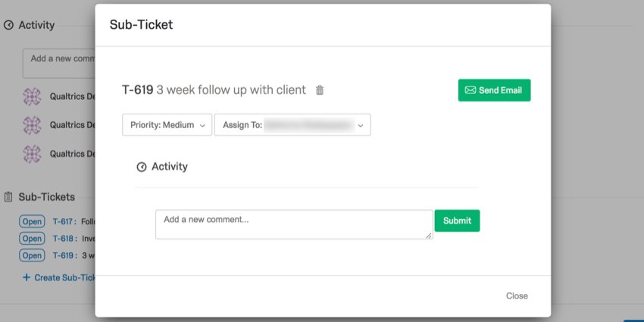
Task: Open the Assign To dropdown
Action: coord(292,125)
